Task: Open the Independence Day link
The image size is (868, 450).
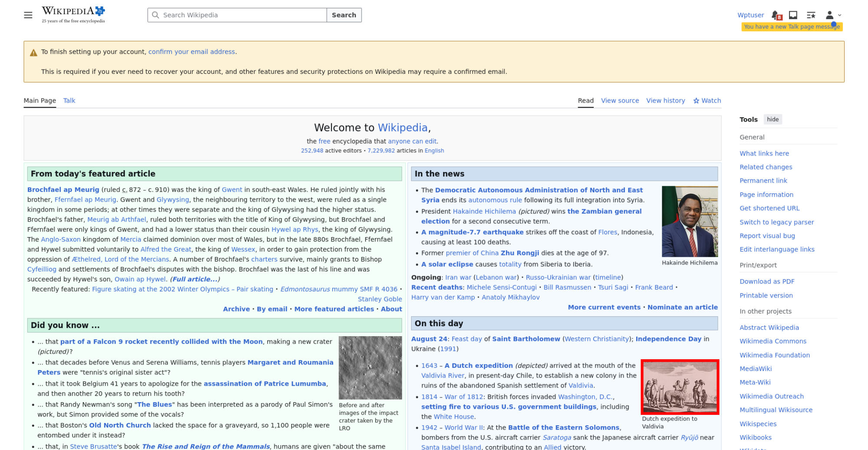Action: (x=668, y=339)
